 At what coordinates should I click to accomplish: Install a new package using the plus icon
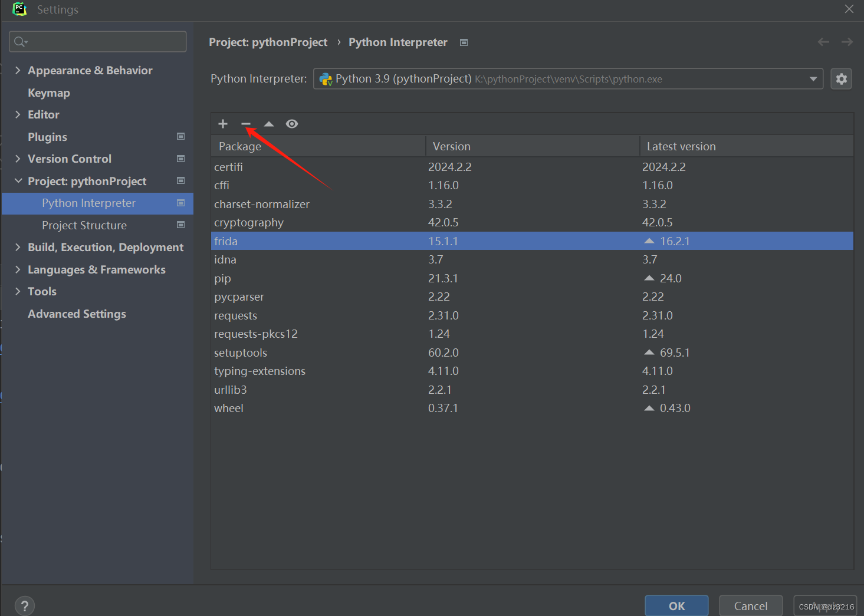coord(222,124)
